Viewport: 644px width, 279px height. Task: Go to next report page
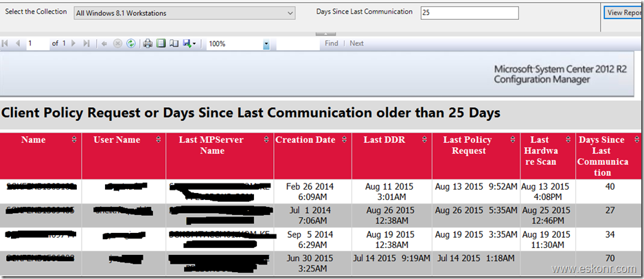[x=73, y=43]
